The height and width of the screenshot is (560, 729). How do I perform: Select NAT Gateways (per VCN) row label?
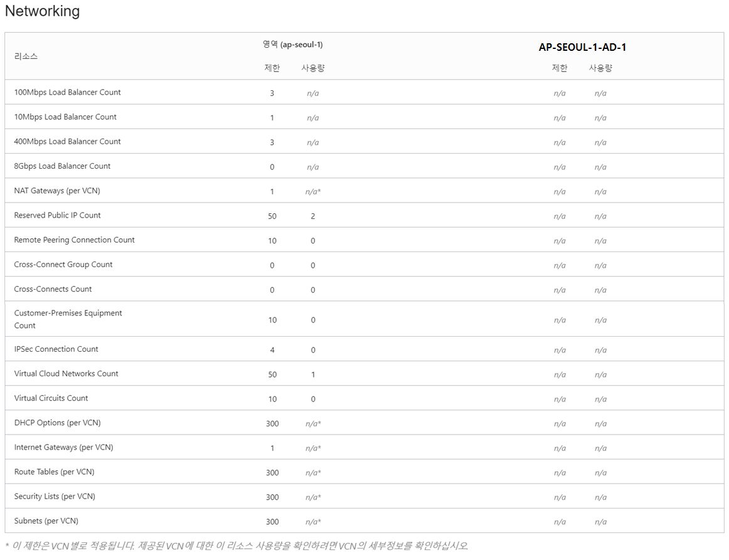pyautogui.click(x=56, y=191)
